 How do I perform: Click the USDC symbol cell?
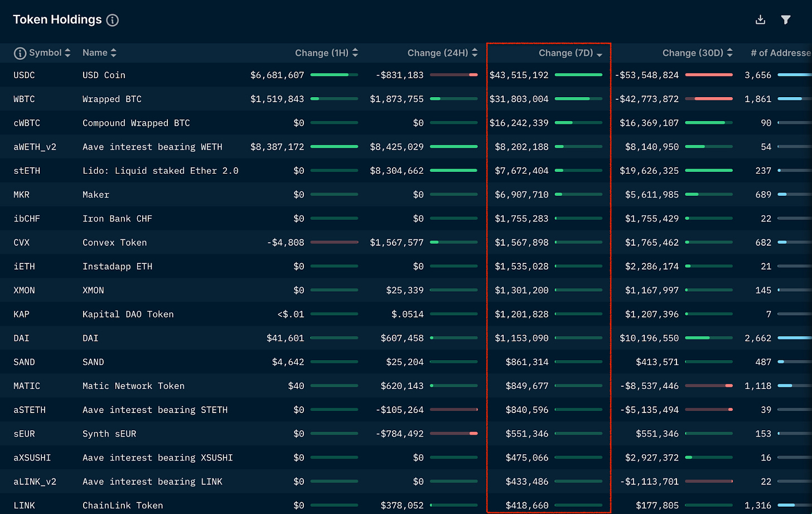click(x=24, y=75)
